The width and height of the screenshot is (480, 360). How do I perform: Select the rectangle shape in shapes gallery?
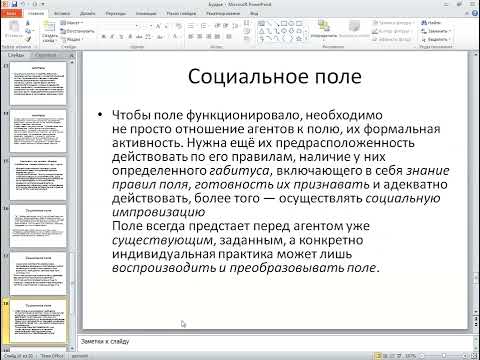point(283,23)
